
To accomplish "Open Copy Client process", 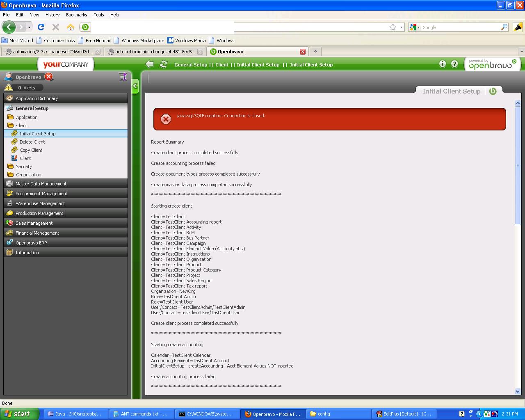I will (x=31, y=150).
